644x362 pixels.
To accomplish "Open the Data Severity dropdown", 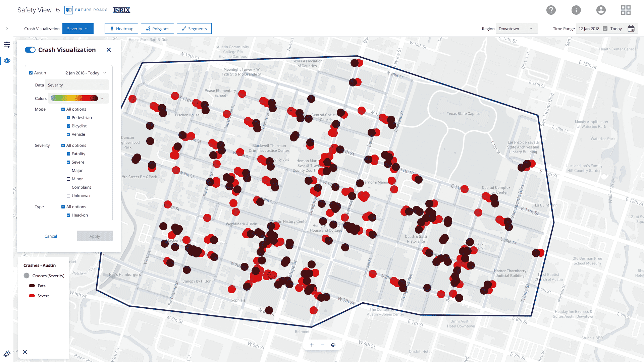I will (77, 85).
